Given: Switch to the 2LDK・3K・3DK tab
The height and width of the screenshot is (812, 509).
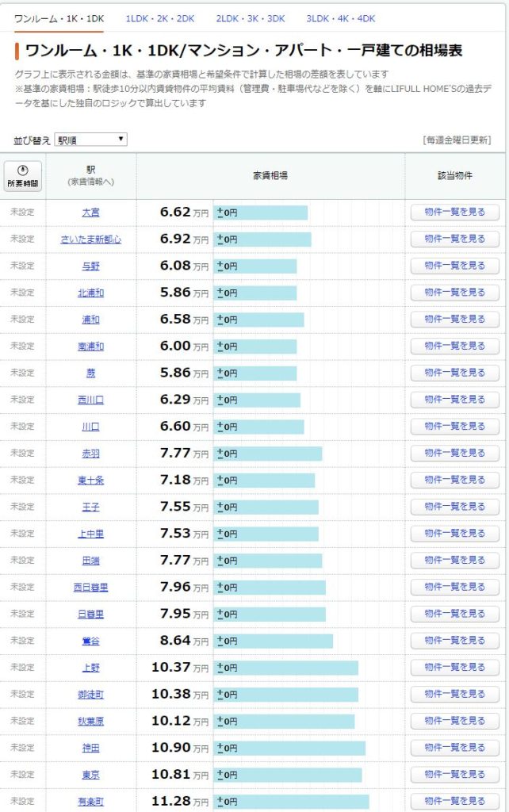Looking at the screenshot, I should 250,18.
